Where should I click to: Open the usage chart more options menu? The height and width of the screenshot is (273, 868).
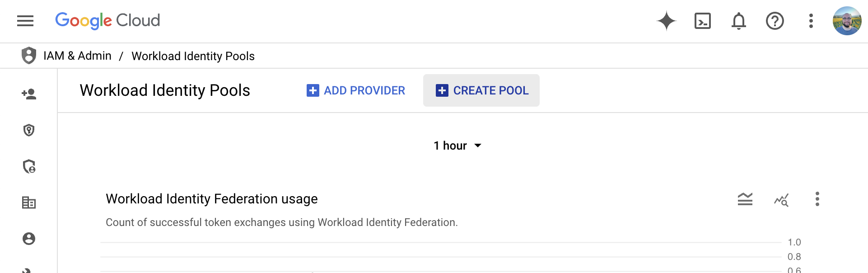[817, 199]
